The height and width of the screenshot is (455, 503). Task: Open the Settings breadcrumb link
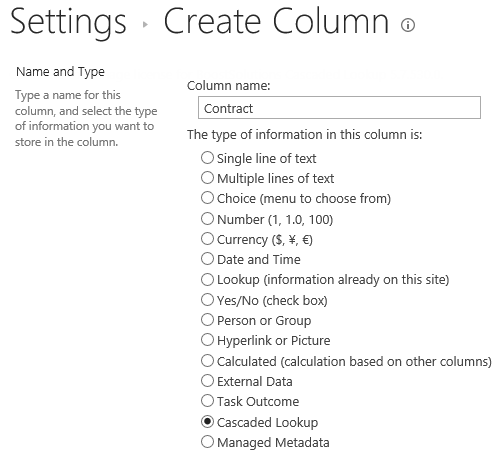pos(68,23)
